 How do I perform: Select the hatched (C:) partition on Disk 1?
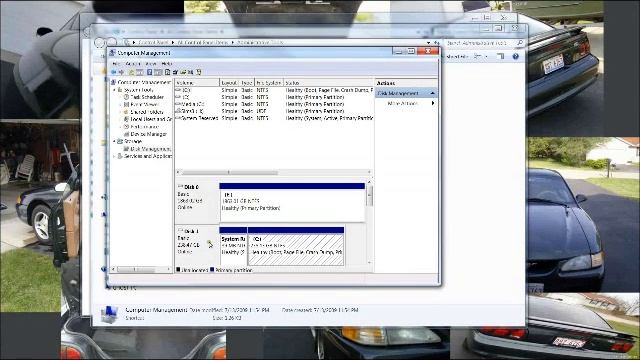point(296,246)
